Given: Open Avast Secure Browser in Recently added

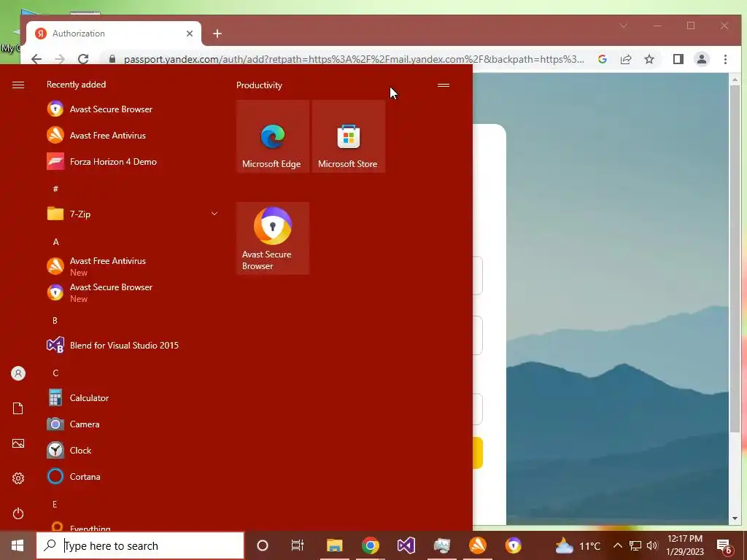Looking at the screenshot, I should pos(132,109).
